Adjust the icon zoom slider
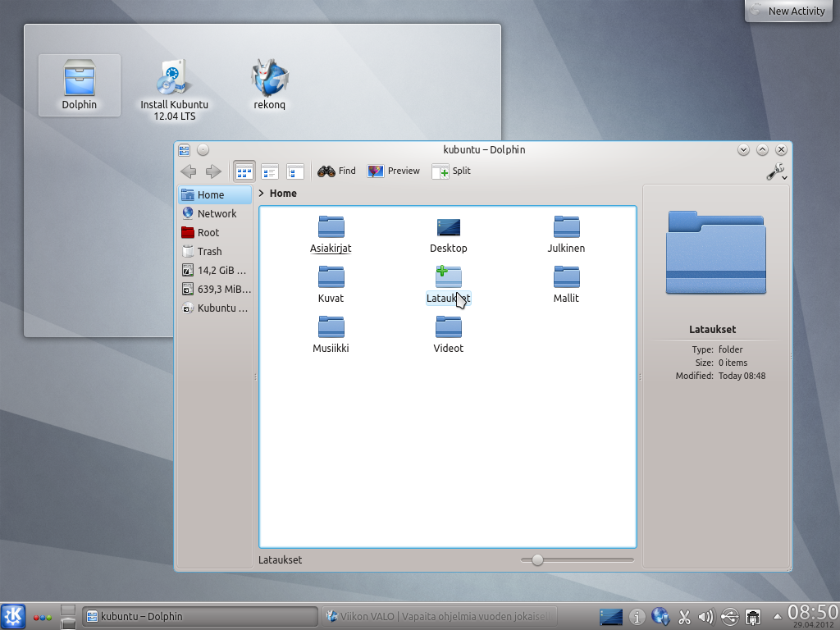Viewport: 840px width, 630px height. click(x=537, y=560)
